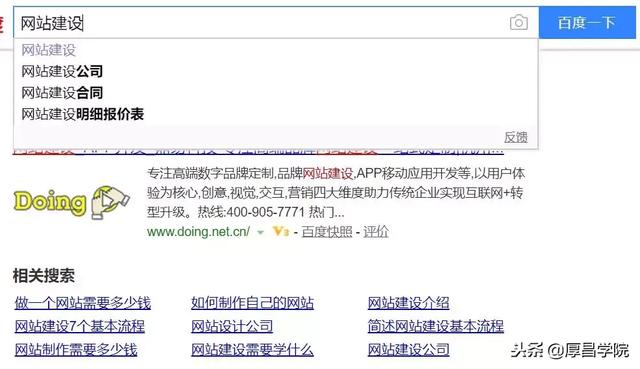Screen dimensions: 640x369
Task: Open related search 如何制作自己的网站
Action: [252, 303]
